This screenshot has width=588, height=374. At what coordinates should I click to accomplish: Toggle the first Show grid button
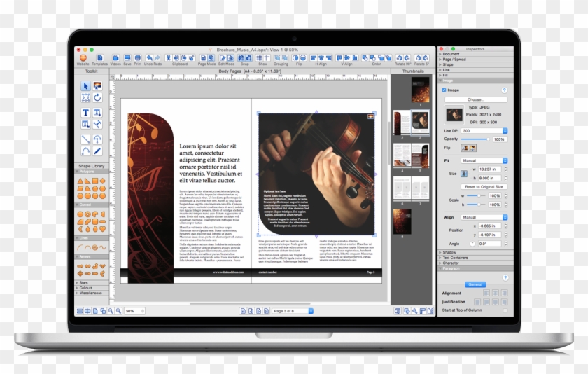click(x=259, y=57)
